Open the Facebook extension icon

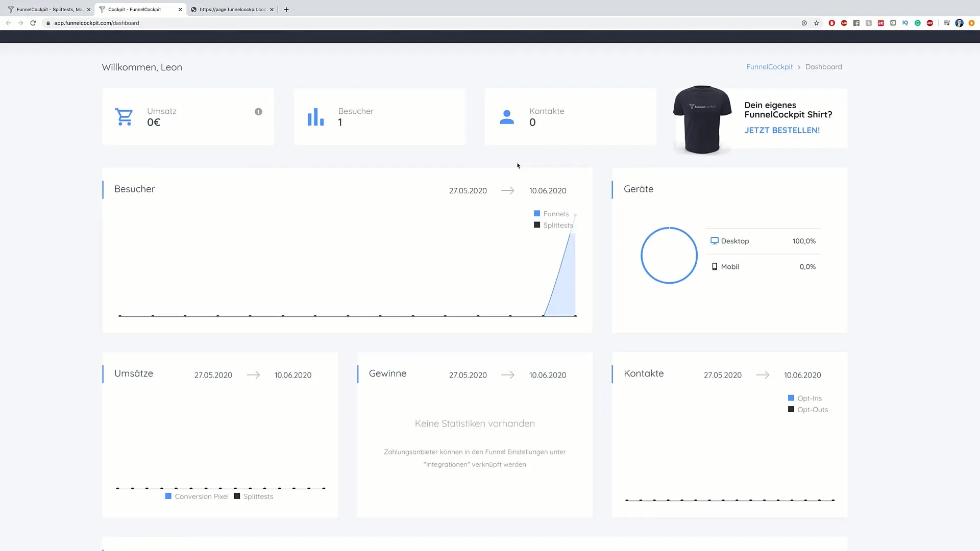pos(856,23)
